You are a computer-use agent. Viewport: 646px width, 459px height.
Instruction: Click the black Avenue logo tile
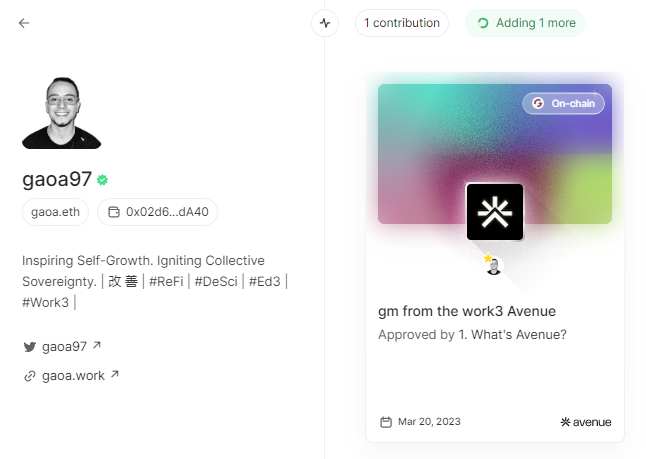(495, 212)
